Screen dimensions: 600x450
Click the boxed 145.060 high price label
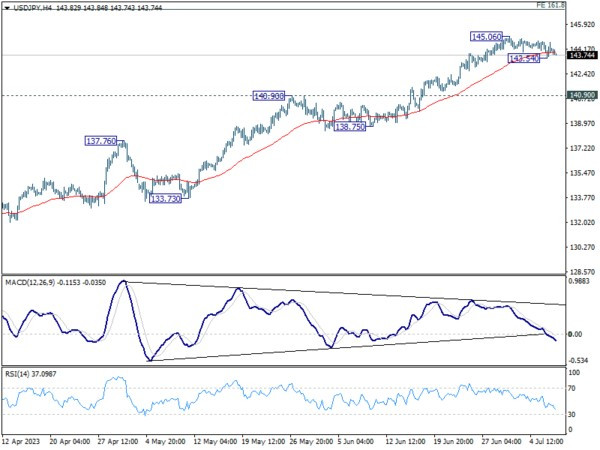[486, 37]
